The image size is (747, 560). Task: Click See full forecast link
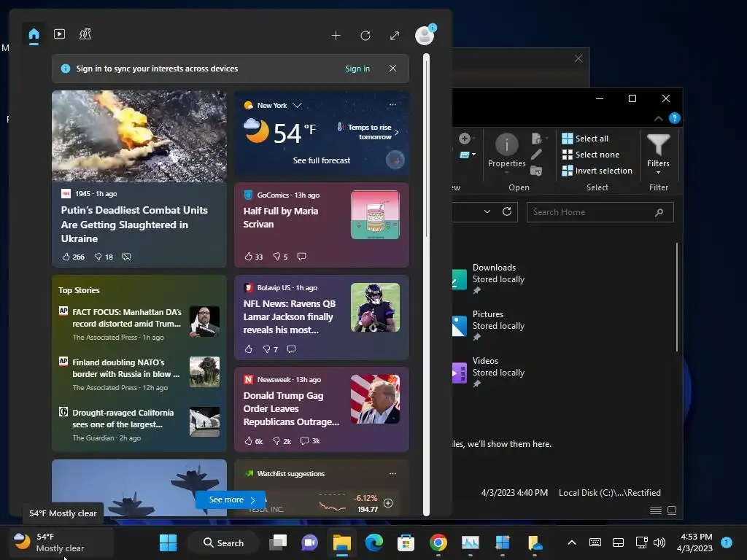[x=322, y=160]
